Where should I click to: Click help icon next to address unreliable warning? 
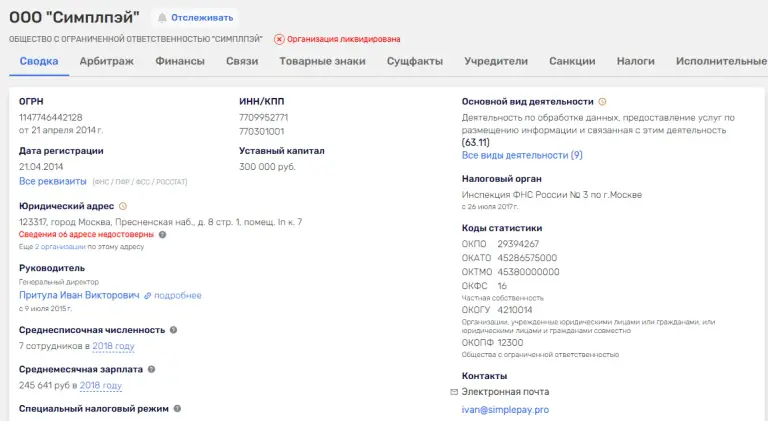tap(163, 234)
